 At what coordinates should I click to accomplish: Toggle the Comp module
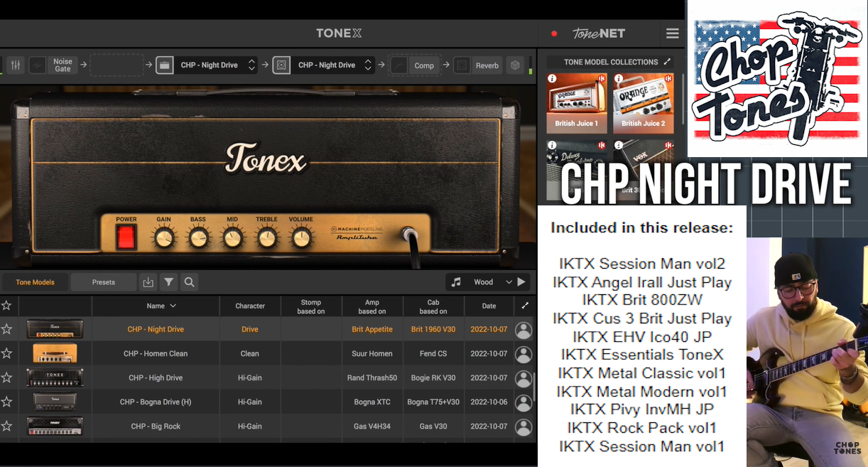pyautogui.click(x=424, y=65)
